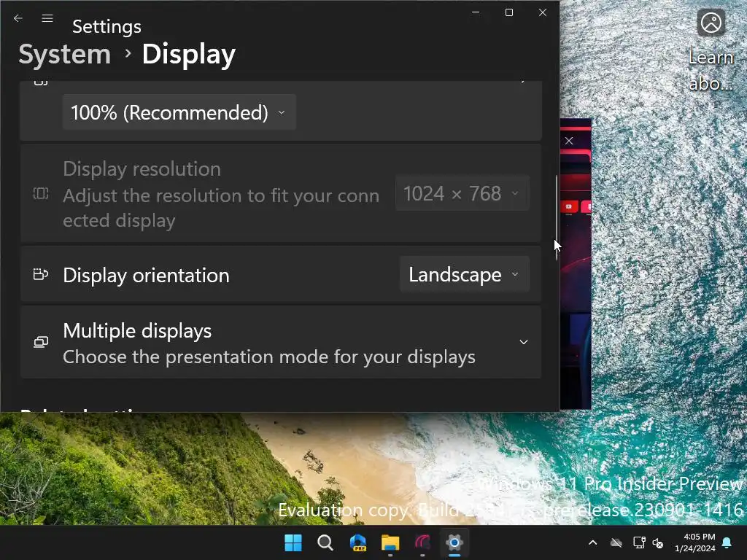Image resolution: width=747 pixels, height=560 pixels.
Task: Click the Settings gear taskbar icon
Action: [454, 542]
